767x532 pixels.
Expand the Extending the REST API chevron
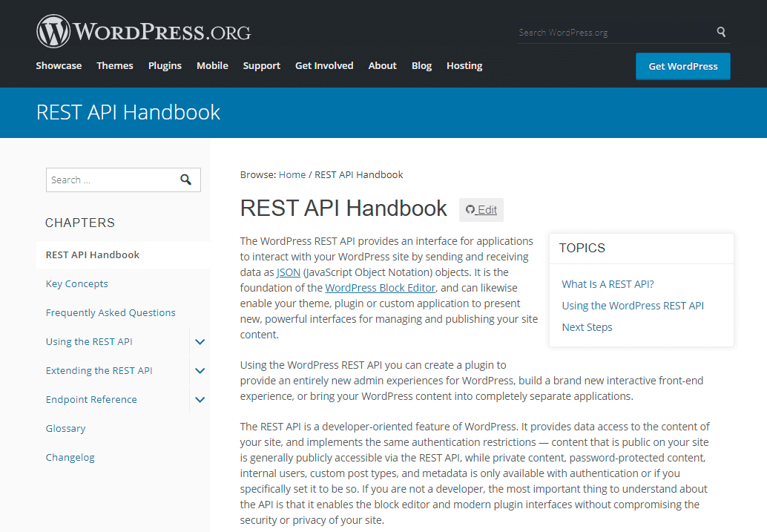click(x=200, y=370)
